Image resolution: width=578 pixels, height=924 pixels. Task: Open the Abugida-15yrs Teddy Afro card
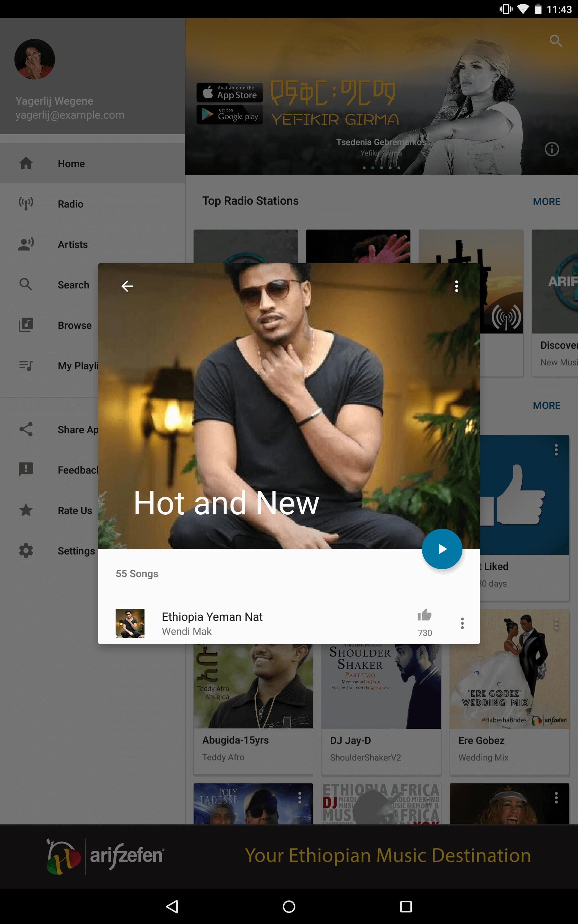[x=253, y=709]
